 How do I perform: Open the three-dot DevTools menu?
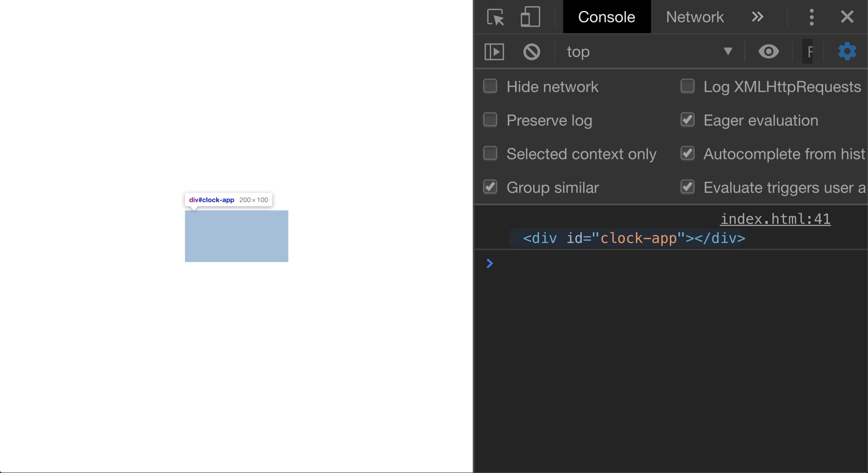pos(811,17)
